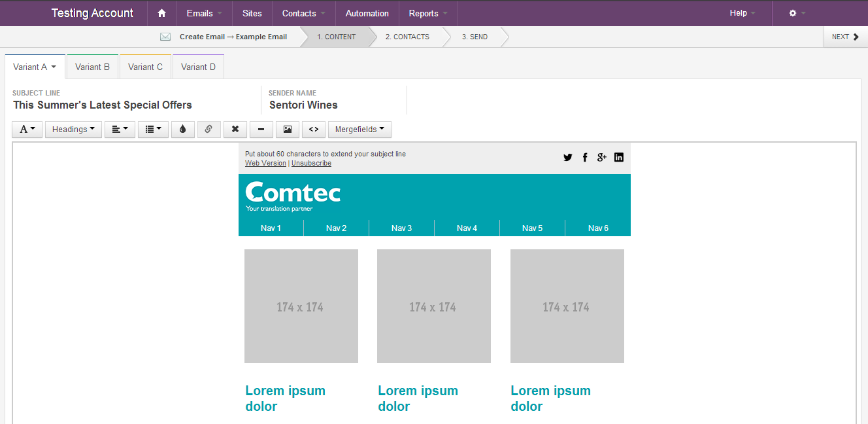Open the Automation menu

(367, 13)
